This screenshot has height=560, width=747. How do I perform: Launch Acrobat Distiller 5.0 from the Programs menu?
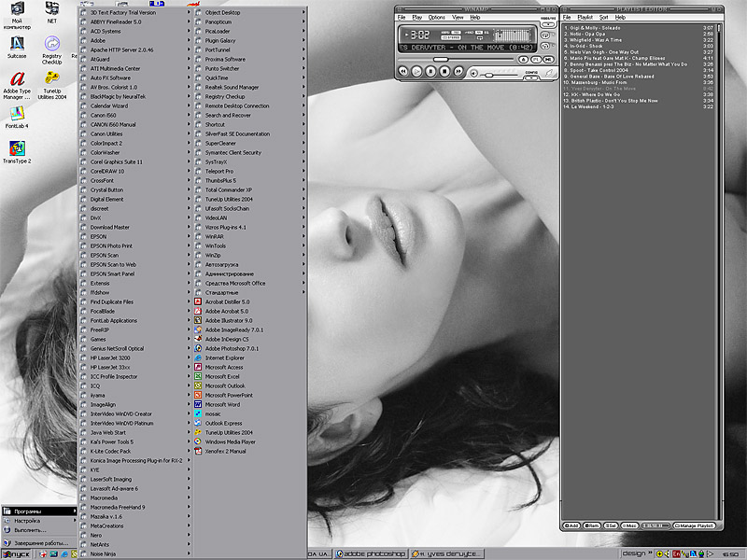[249, 301]
